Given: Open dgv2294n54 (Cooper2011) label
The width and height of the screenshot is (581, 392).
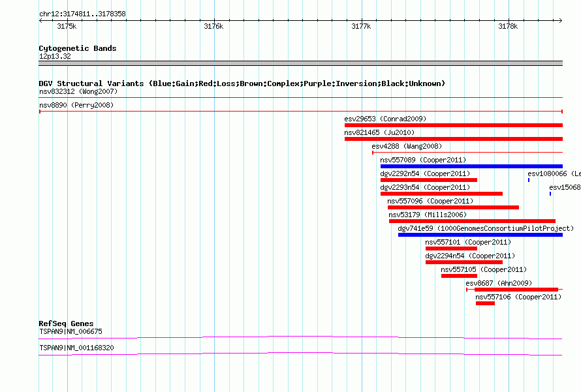Looking at the screenshot, I should [x=470, y=256].
